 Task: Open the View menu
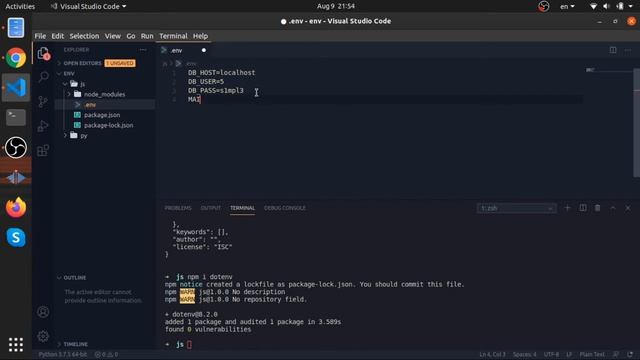[x=113, y=36]
